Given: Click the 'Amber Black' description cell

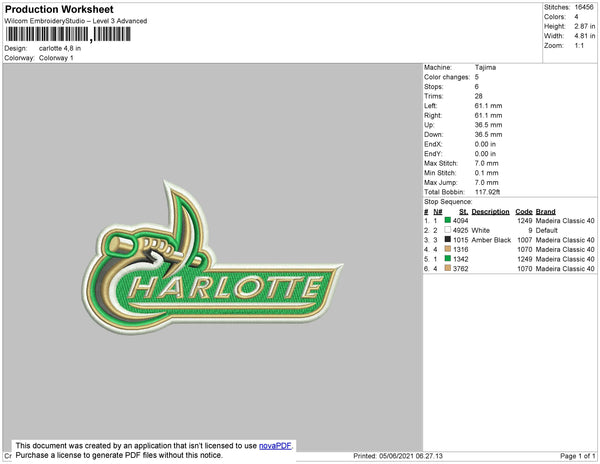Looking at the screenshot, I should tap(491, 240).
